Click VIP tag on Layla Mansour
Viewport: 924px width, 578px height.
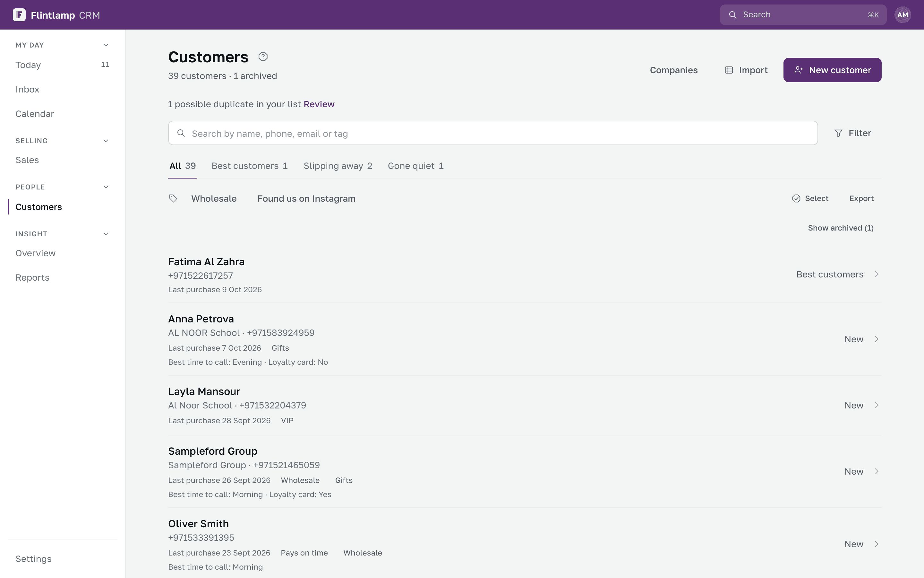coord(287,421)
